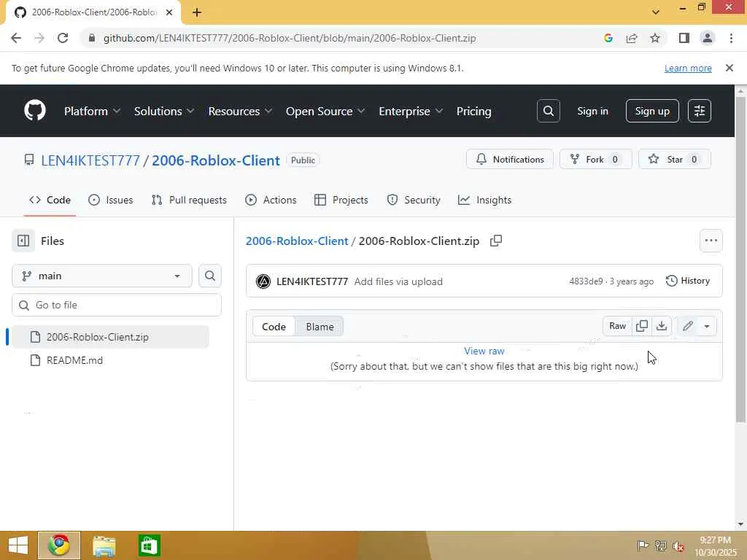Switch to the Code view toggle
The image size is (747, 560).
274,327
